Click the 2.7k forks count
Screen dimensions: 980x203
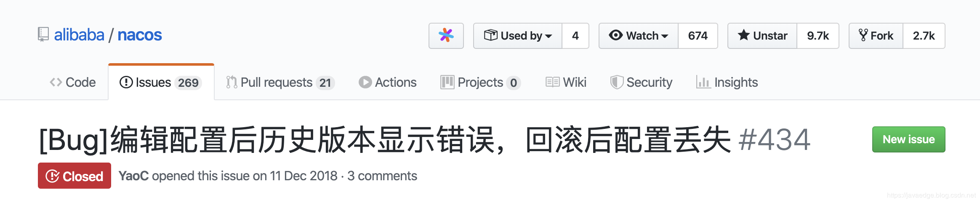pyautogui.click(x=924, y=36)
